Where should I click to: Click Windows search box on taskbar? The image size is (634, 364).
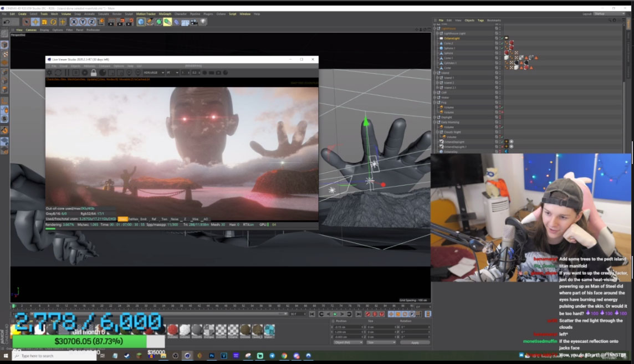(x=54, y=356)
